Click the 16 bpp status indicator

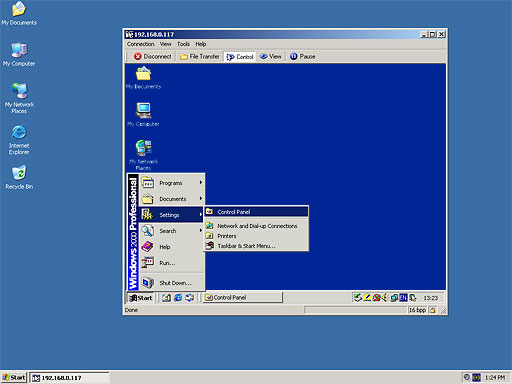(x=417, y=310)
